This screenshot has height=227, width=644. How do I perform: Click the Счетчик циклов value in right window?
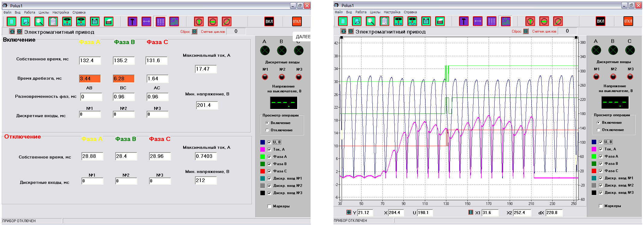[x=567, y=31]
